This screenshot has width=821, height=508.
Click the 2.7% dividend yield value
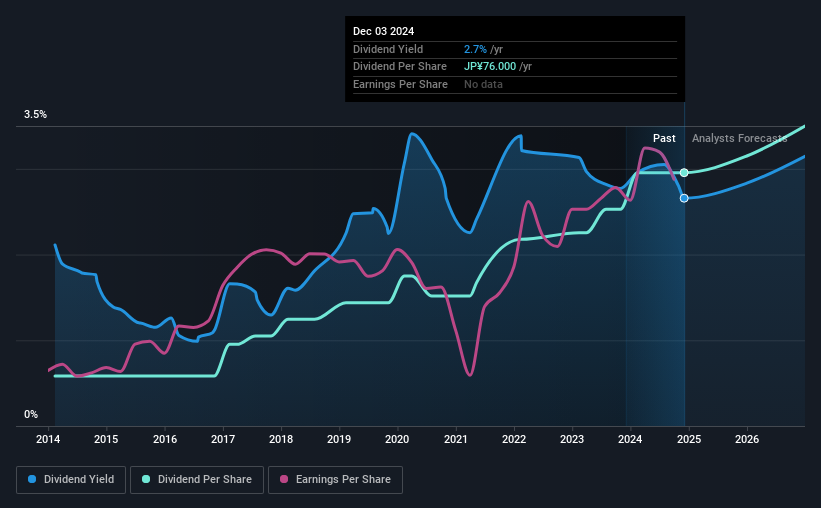tap(475, 49)
